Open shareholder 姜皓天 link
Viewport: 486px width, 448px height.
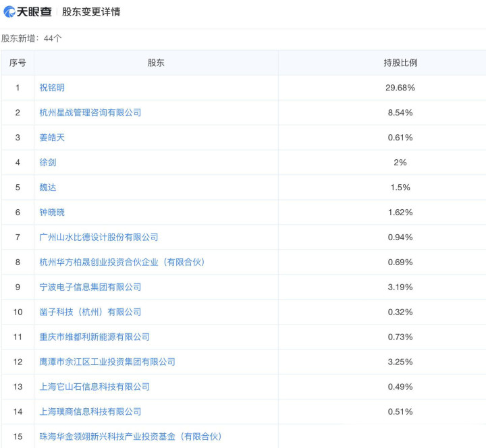pyautogui.click(x=52, y=138)
